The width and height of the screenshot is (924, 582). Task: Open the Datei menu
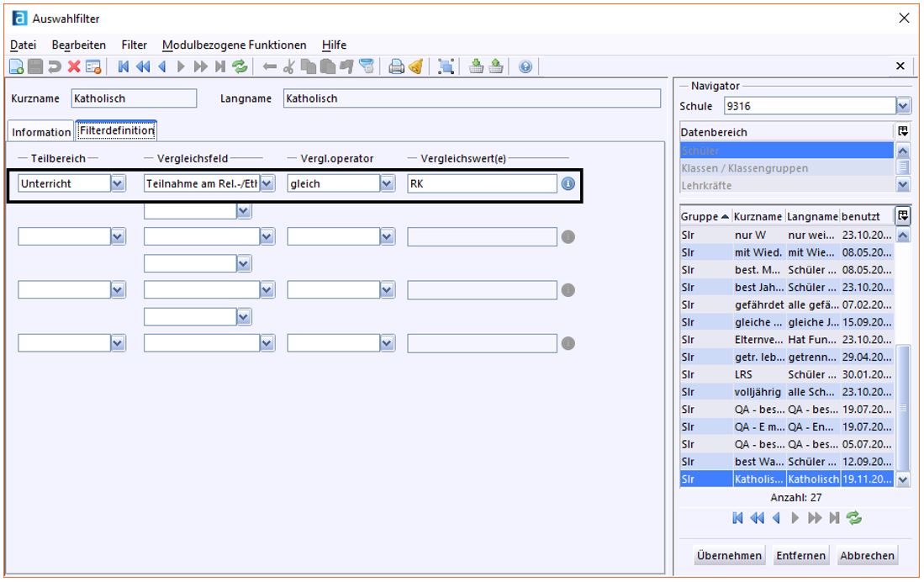pos(24,45)
